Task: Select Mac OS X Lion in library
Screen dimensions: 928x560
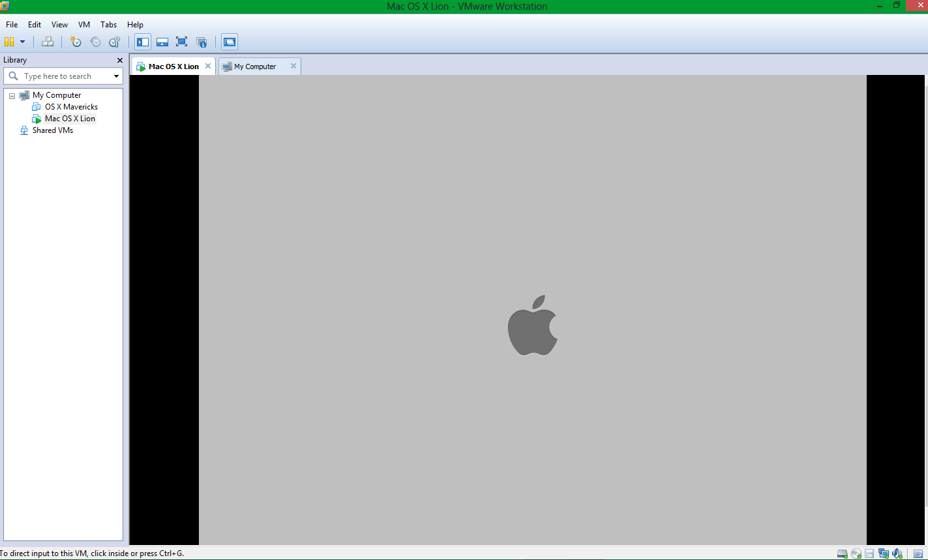Action: [x=70, y=119]
